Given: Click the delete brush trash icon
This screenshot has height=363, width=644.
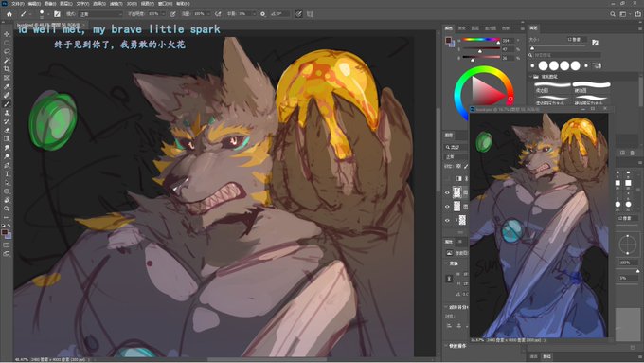Looking at the screenshot, I should 632,153.
